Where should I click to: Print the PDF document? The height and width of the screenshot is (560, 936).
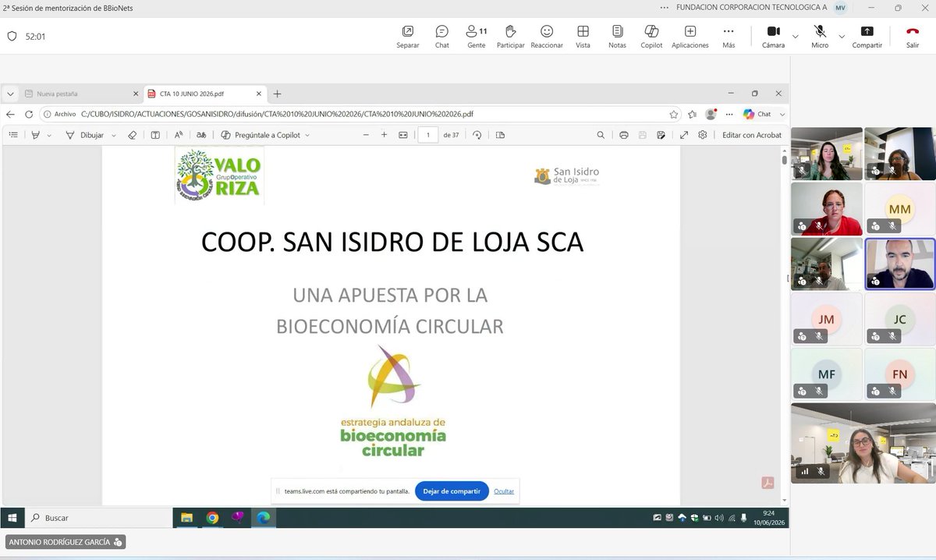tap(624, 135)
